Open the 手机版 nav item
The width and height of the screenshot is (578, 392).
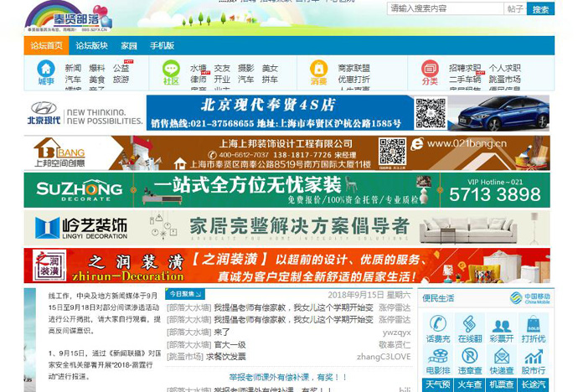tap(163, 46)
